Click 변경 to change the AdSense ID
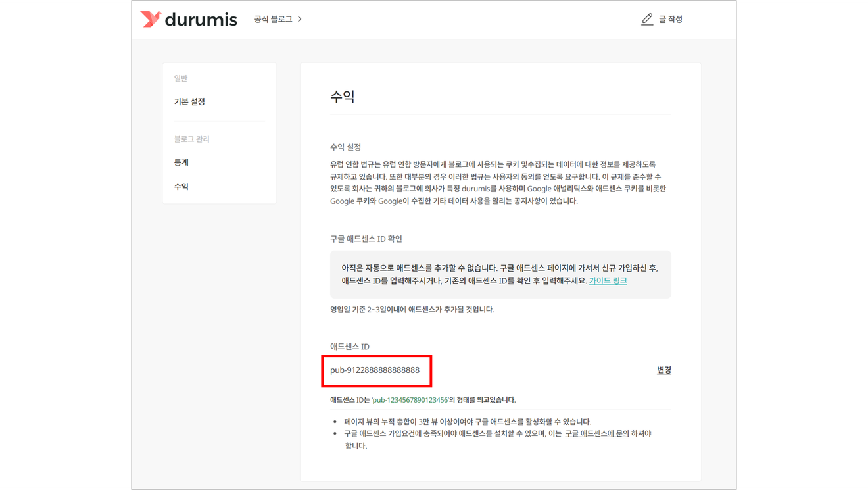Screen dimensions: 868x490 pos(664,370)
